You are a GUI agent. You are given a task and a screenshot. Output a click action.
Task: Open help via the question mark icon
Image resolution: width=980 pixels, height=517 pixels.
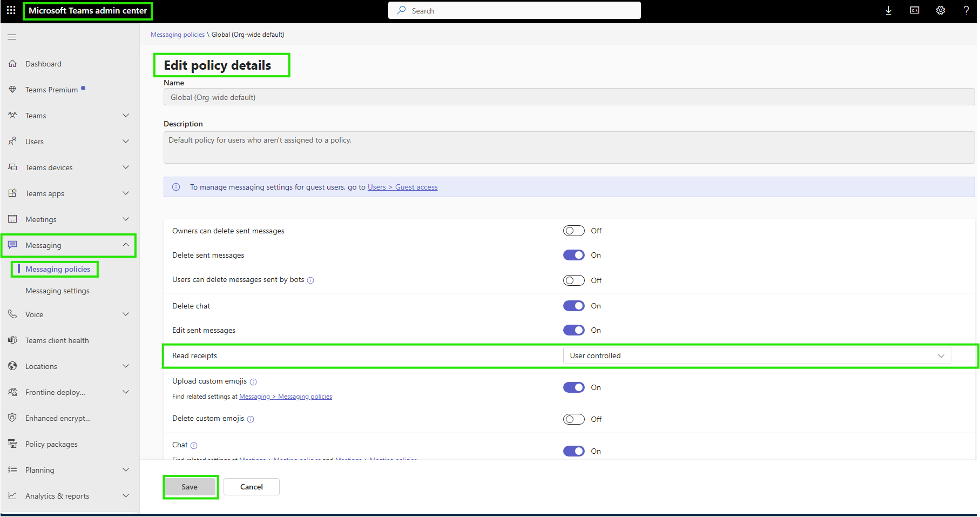click(x=966, y=10)
